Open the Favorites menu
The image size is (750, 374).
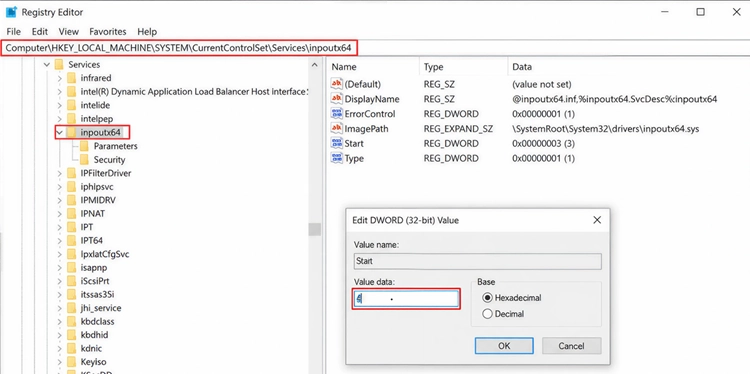108,32
